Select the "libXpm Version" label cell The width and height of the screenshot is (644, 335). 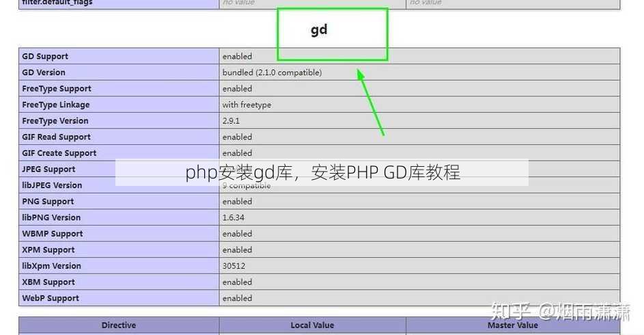(x=119, y=266)
